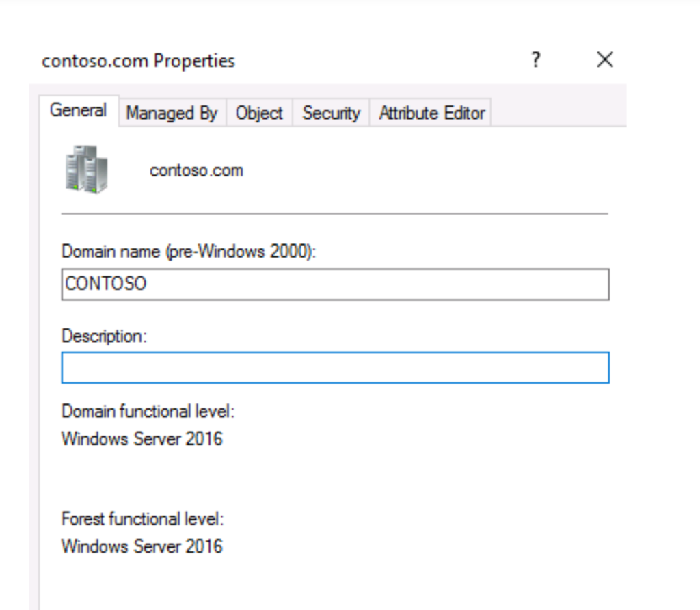Click the empty tab strip right of Attribute Editor
This screenshot has height=610, width=700.
point(557,114)
